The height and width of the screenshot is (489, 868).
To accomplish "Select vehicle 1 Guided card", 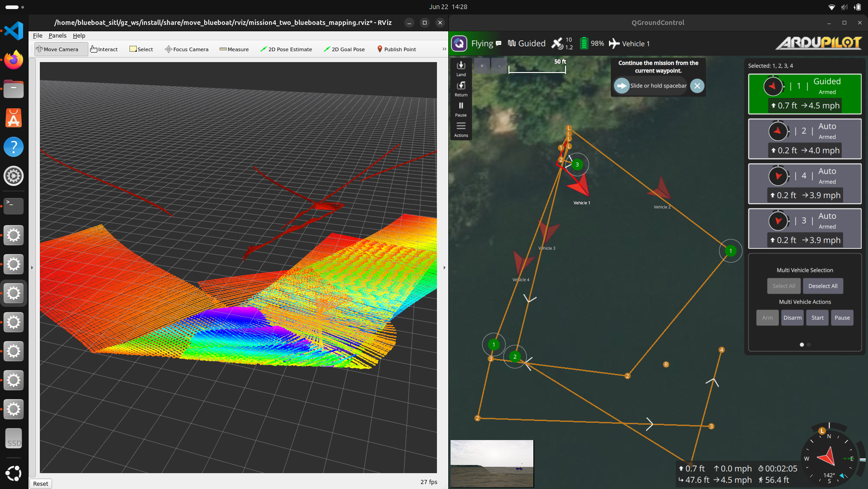I will [805, 94].
